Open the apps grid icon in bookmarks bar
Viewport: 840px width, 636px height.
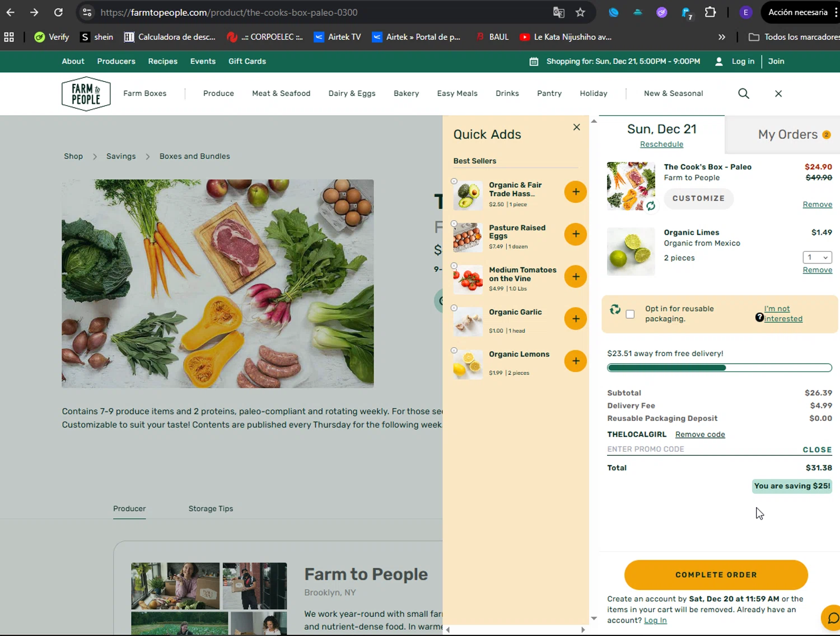[x=9, y=37]
